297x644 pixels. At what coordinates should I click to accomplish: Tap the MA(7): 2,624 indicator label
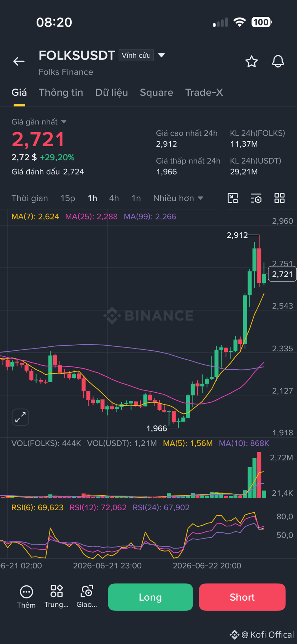click(35, 217)
